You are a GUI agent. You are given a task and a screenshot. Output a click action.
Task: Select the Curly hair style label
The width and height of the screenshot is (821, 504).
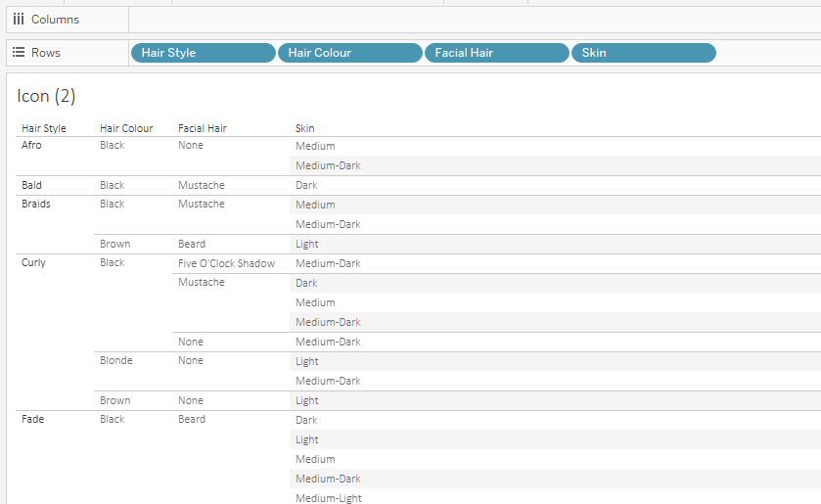click(33, 262)
